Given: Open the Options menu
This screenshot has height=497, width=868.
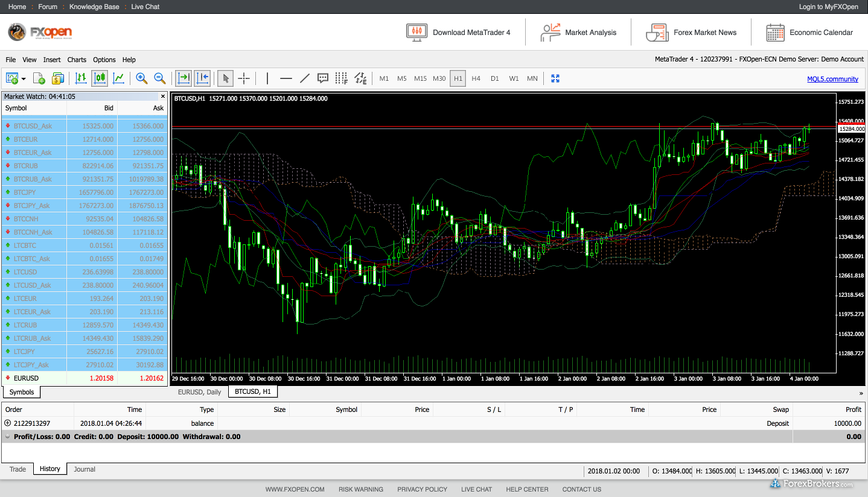Looking at the screenshot, I should point(104,60).
